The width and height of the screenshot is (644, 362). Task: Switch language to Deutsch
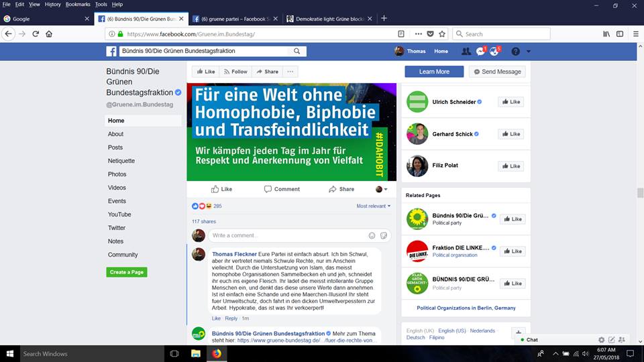[416, 337]
